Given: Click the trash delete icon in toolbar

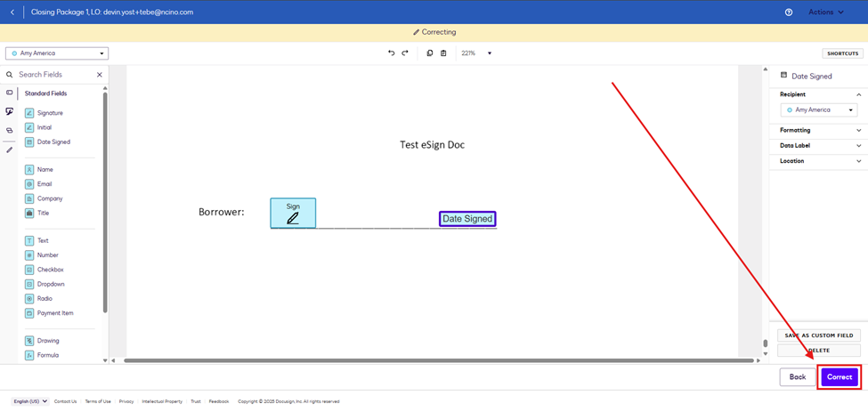Looking at the screenshot, I should [x=443, y=53].
